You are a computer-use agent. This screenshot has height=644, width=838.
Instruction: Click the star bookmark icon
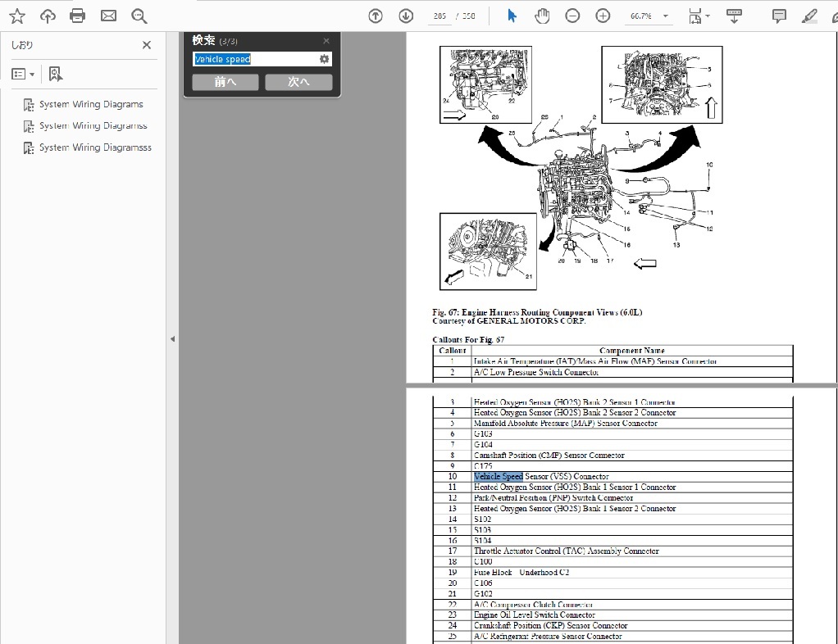17,16
